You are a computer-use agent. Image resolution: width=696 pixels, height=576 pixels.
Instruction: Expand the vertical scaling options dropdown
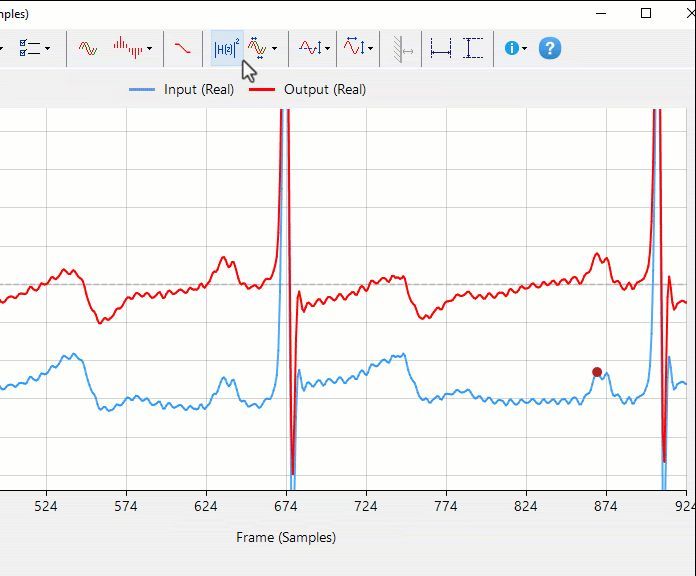[328, 48]
